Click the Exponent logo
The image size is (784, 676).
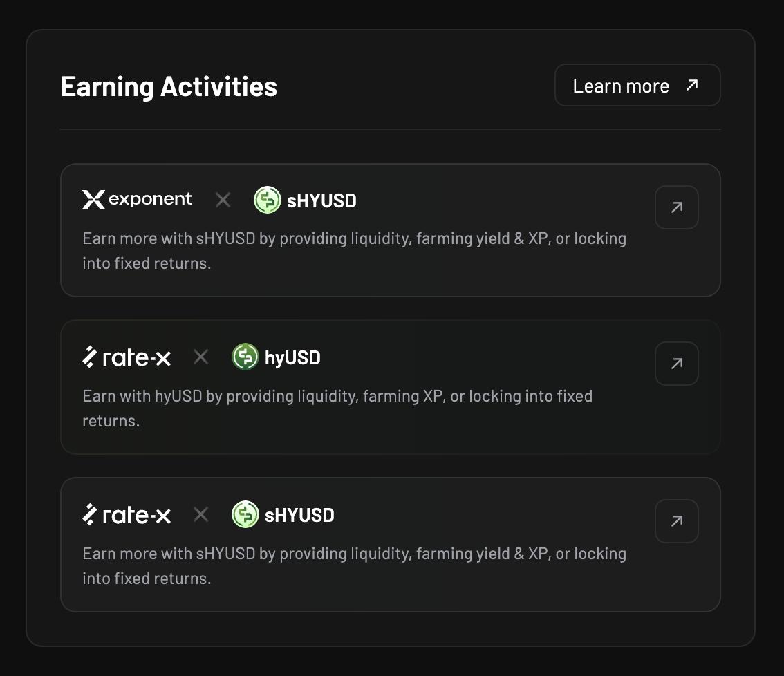[x=137, y=200]
